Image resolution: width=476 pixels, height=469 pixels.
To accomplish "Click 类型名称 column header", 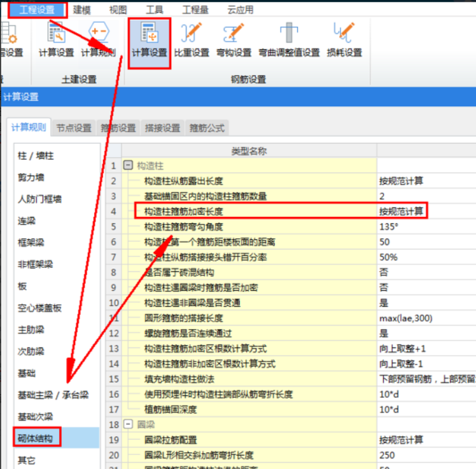I will (x=249, y=151).
